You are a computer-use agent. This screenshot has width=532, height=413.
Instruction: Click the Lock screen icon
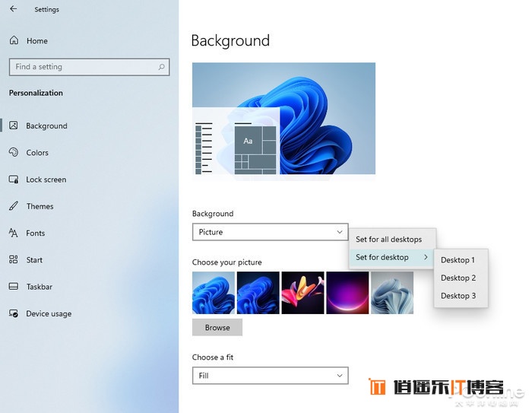click(14, 179)
